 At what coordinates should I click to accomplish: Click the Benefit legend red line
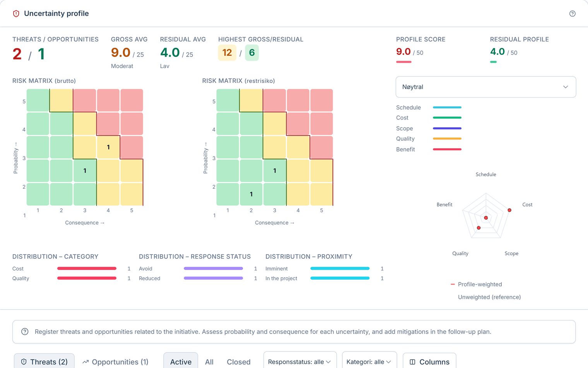(447, 149)
